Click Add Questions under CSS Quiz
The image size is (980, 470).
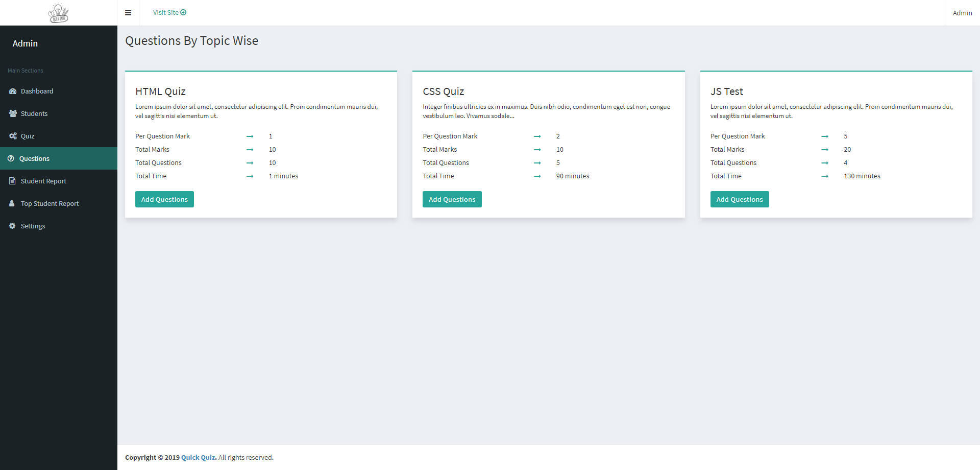point(452,199)
